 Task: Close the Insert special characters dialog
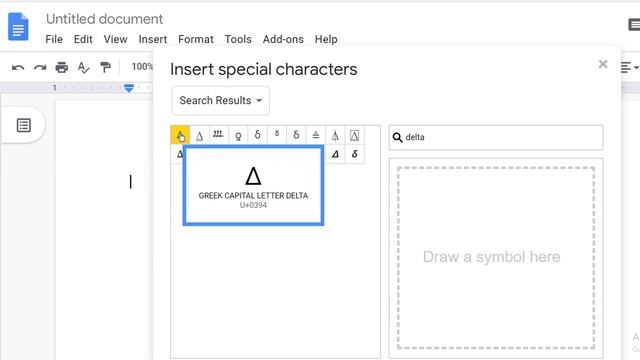603,64
